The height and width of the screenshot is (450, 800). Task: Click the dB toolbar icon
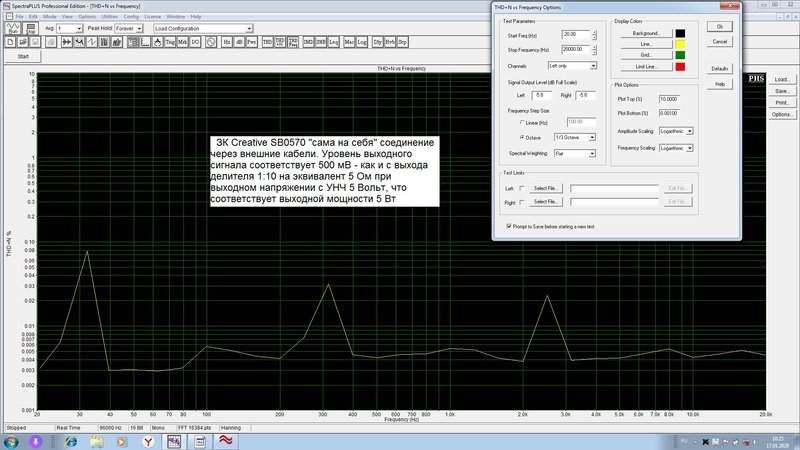(x=239, y=42)
